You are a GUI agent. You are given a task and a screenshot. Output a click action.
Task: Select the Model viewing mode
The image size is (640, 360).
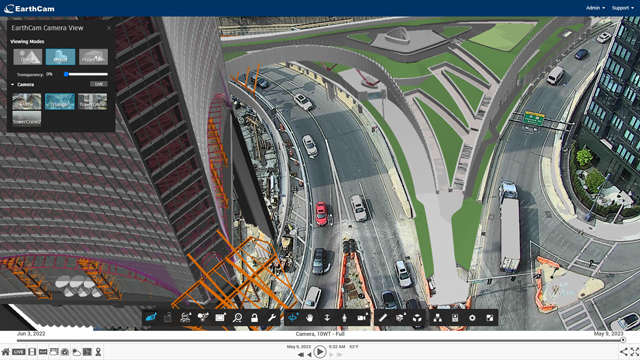point(60,57)
